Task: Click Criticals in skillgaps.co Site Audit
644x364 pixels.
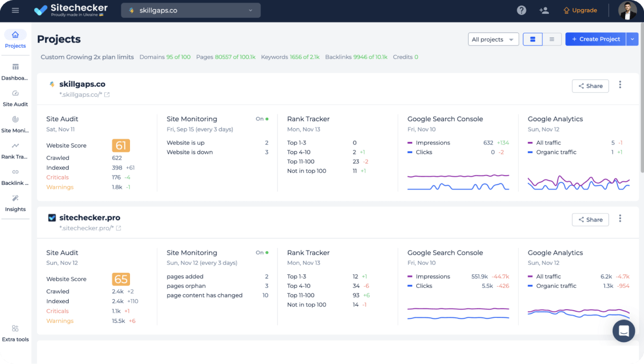Action: [x=57, y=178]
